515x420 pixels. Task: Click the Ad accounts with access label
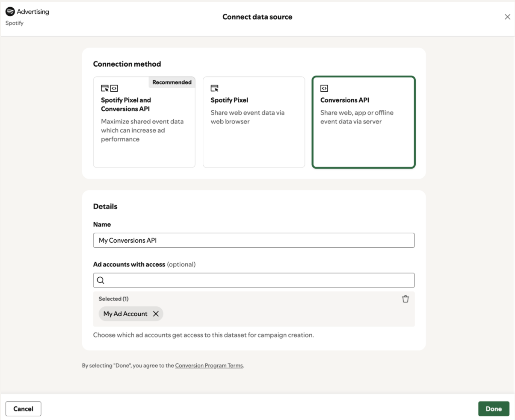129,264
